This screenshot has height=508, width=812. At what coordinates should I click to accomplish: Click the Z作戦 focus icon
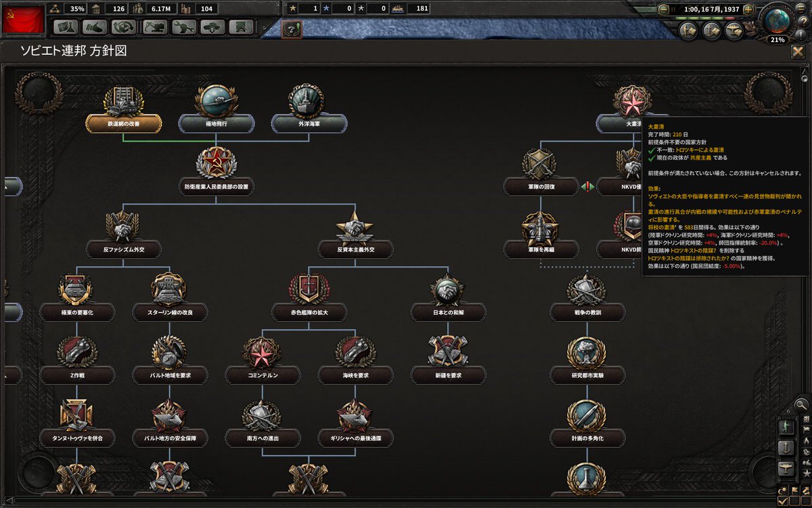click(76, 352)
